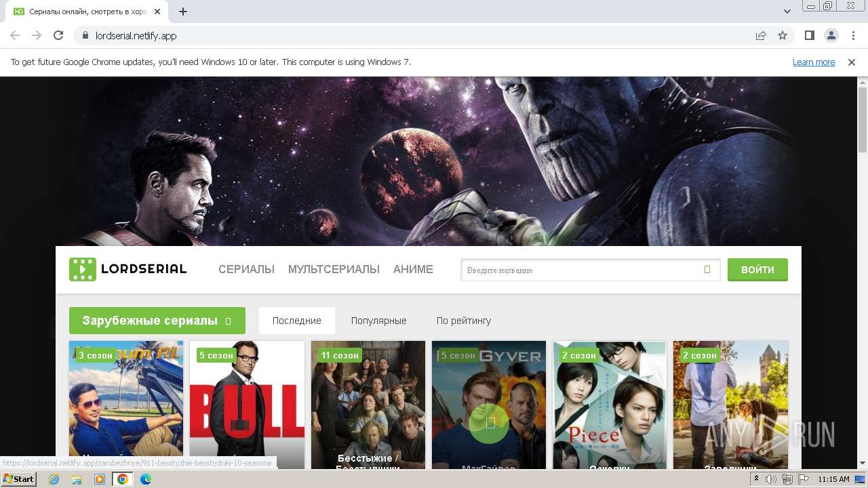
Task: Open the Learn more link
Action: click(x=814, y=62)
